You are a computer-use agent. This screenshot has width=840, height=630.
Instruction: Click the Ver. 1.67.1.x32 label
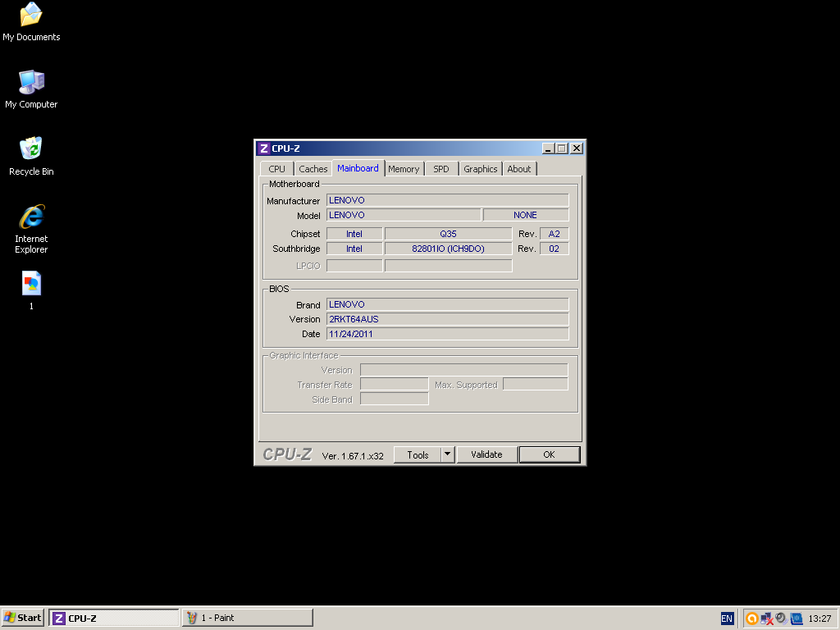[x=353, y=456]
